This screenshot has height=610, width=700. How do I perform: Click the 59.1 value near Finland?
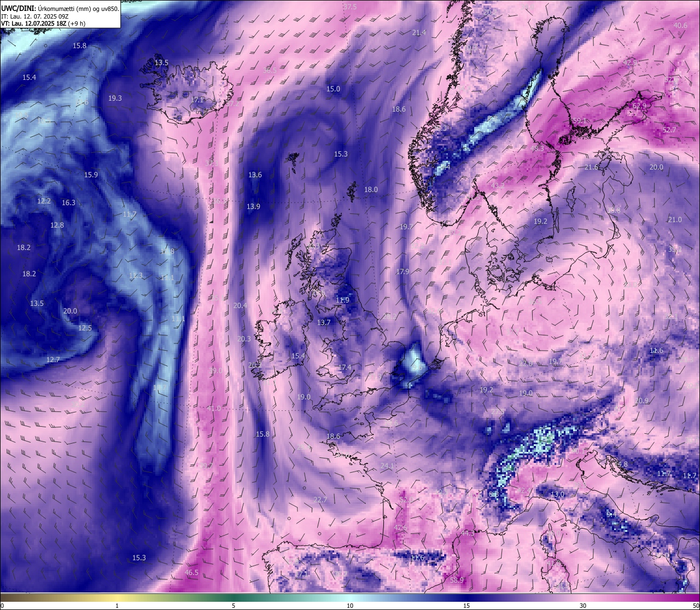[x=580, y=121]
